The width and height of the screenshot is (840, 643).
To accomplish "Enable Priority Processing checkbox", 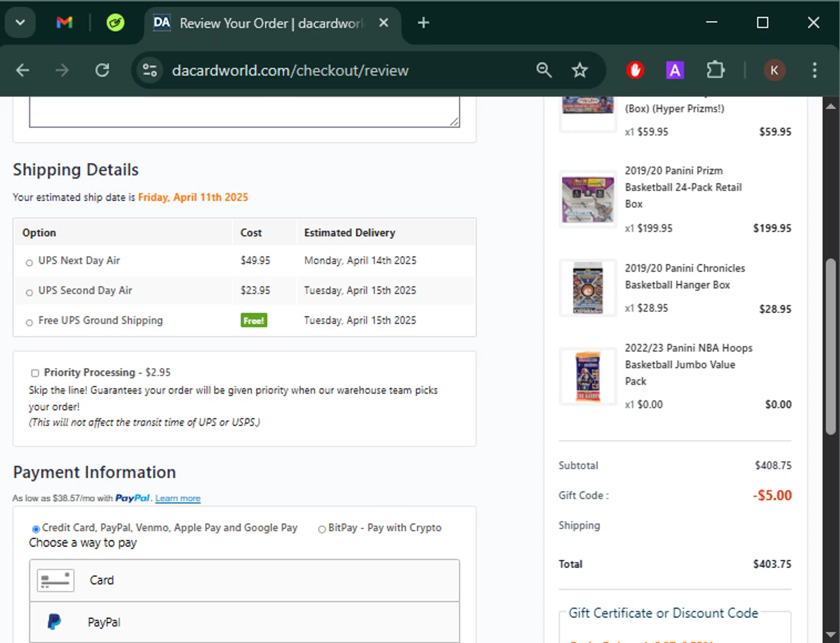I will (35, 373).
